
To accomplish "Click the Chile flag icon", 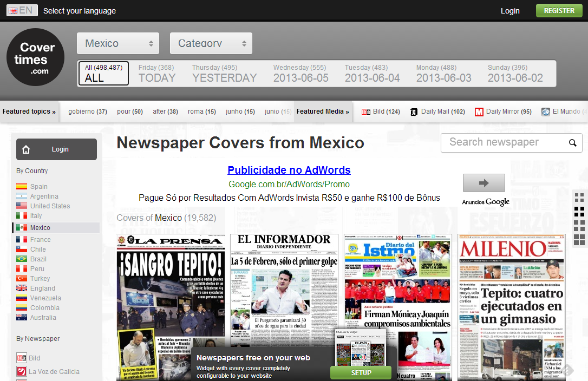I will (x=22, y=249).
